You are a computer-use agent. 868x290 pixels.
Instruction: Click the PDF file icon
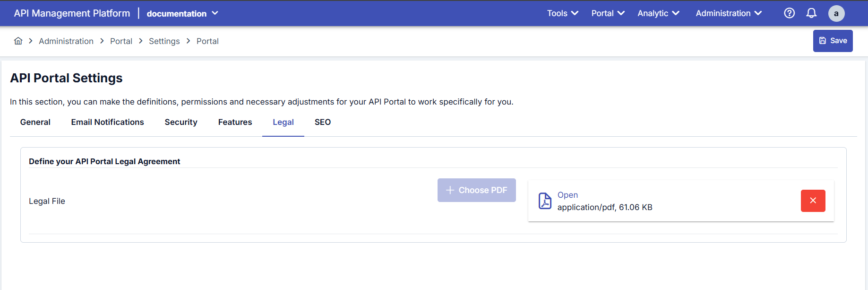[545, 201]
